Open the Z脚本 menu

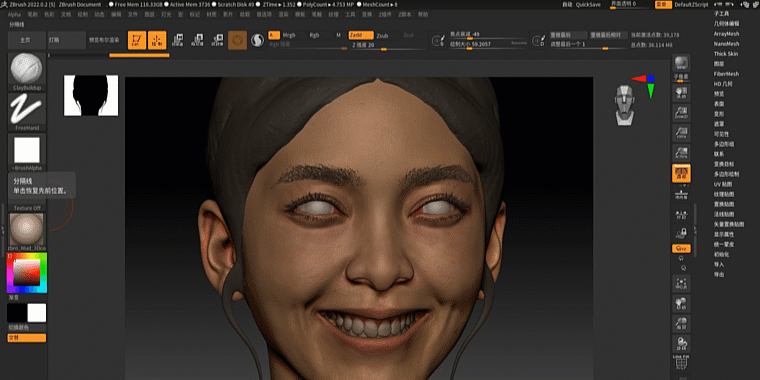405,15
